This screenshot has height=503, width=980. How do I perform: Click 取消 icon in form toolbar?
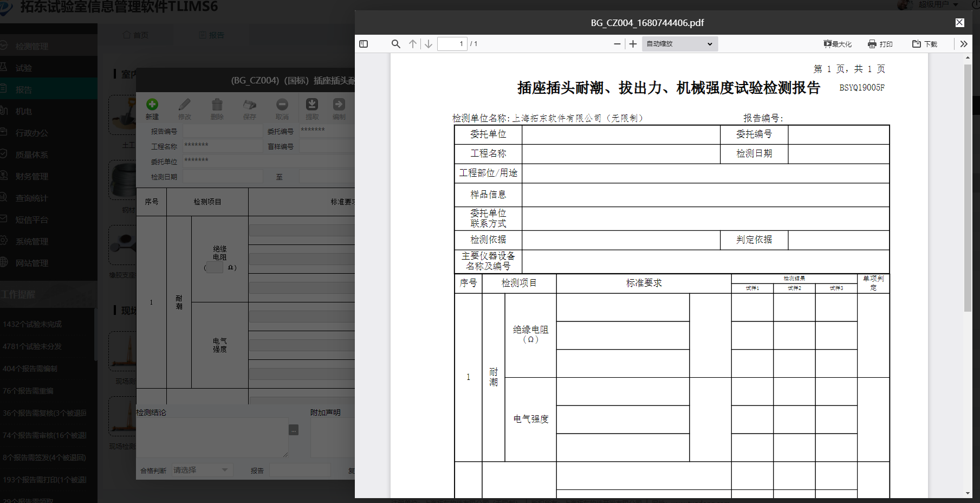pyautogui.click(x=282, y=109)
